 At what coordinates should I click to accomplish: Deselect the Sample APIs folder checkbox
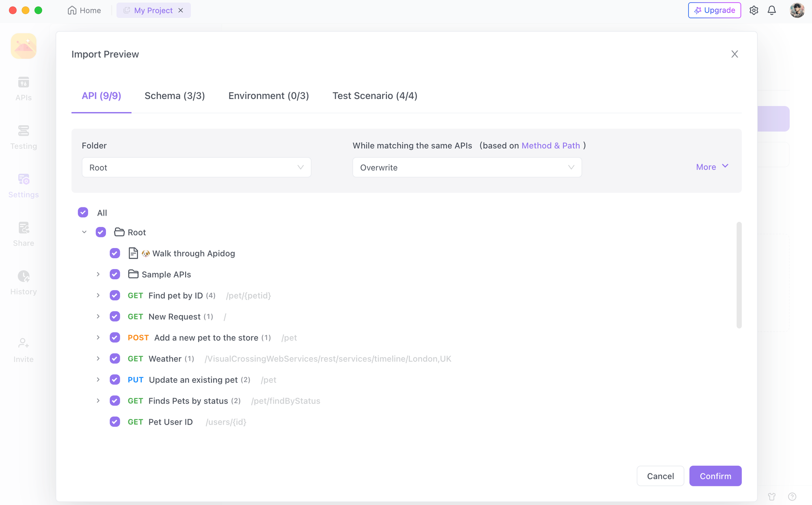pyautogui.click(x=115, y=274)
